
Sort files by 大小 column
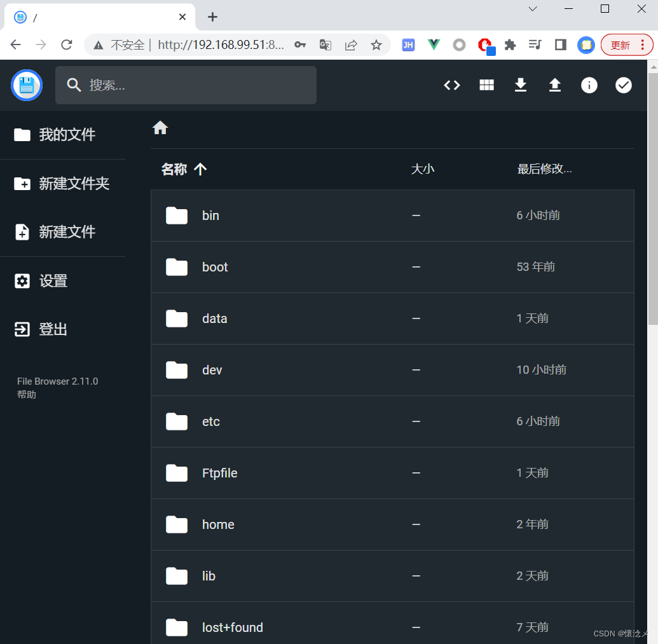pyautogui.click(x=423, y=168)
